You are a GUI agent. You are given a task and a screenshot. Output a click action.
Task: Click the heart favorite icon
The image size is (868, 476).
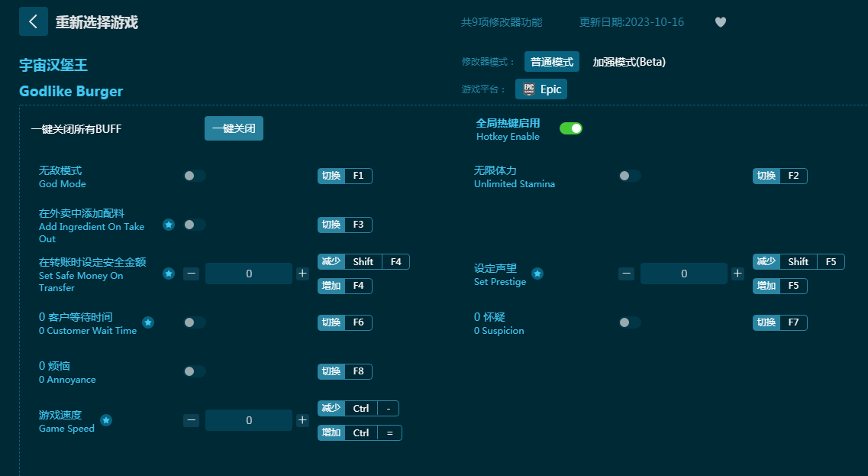click(720, 22)
